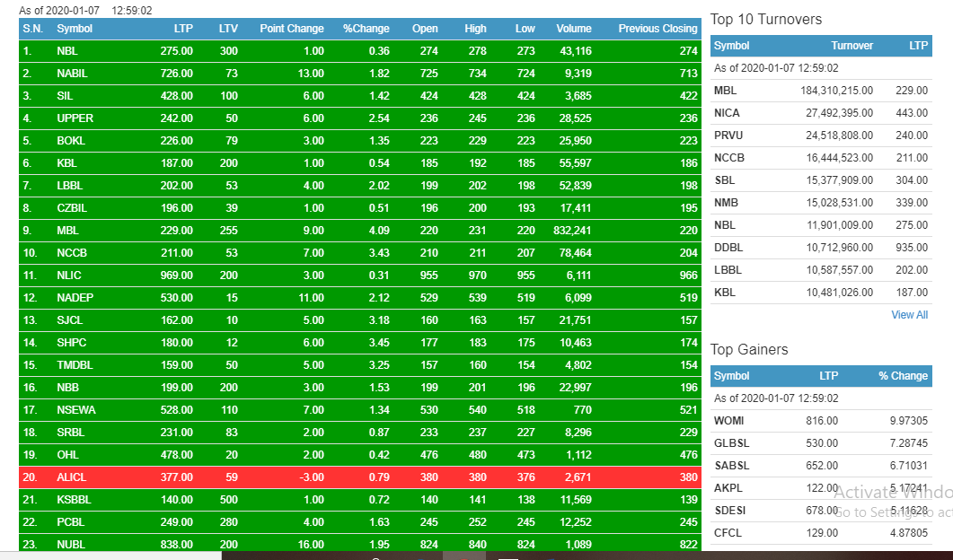The height and width of the screenshot is (560, 953).
Task: Select PRVU in Top 10 Turnovers
Action: point(728,136)
